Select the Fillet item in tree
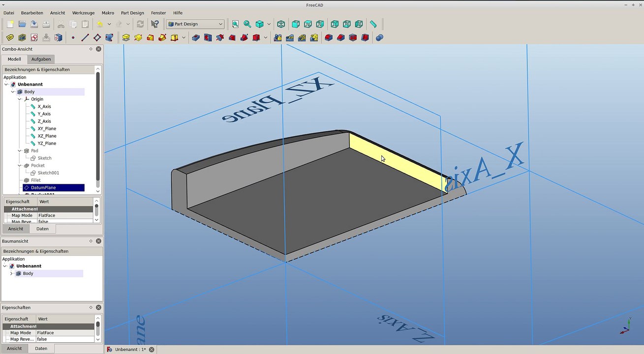This screenshot has width=644, height=354. (35, 180)
